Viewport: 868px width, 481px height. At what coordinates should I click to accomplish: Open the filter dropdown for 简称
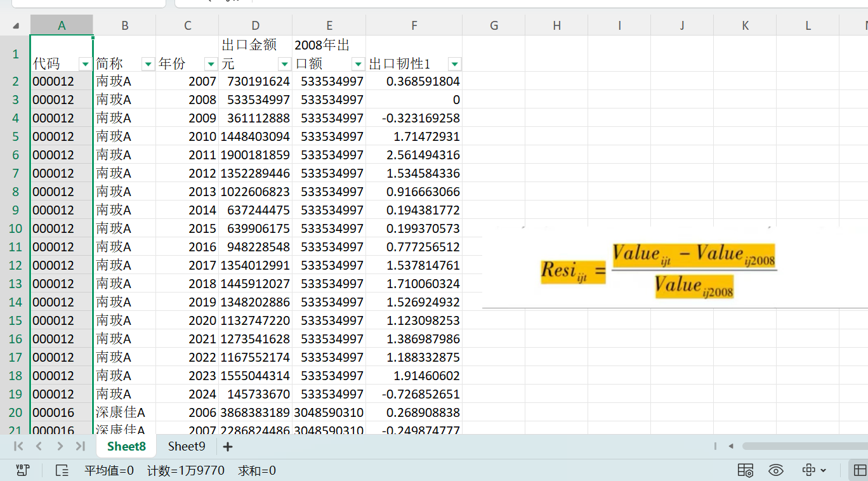click(148, 63)
